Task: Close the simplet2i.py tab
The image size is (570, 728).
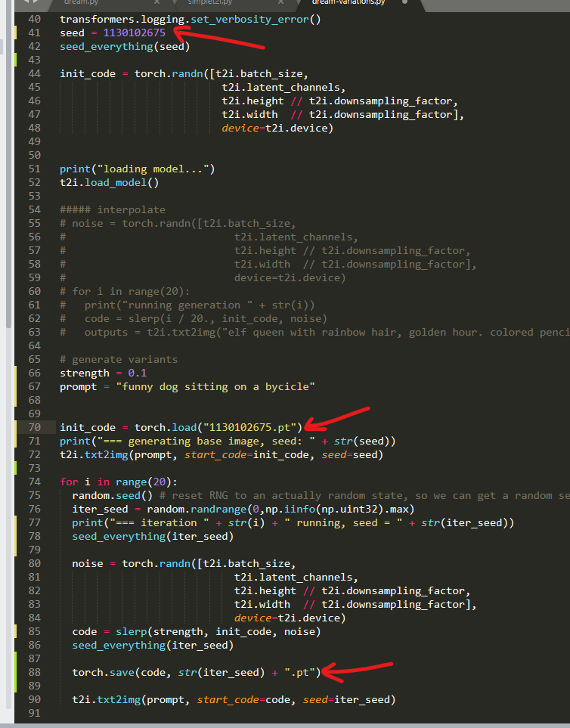Action: (280, 2)
